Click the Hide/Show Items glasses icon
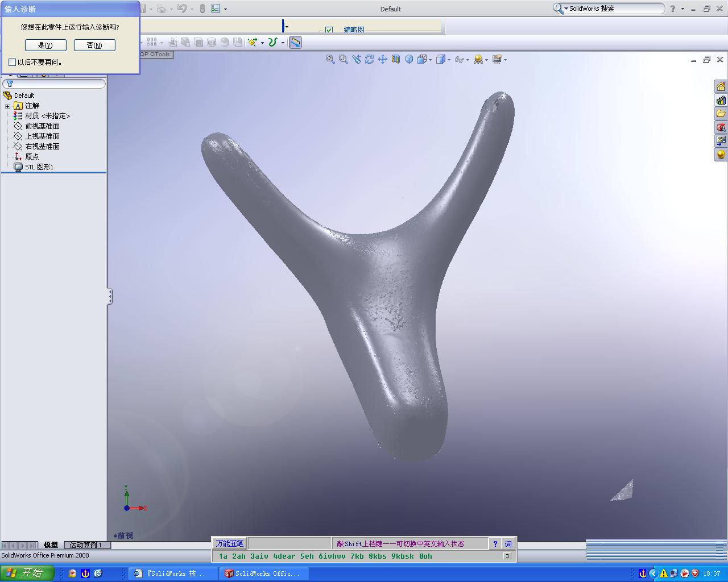Screen dimensions: 728x582 coord(460,59)
